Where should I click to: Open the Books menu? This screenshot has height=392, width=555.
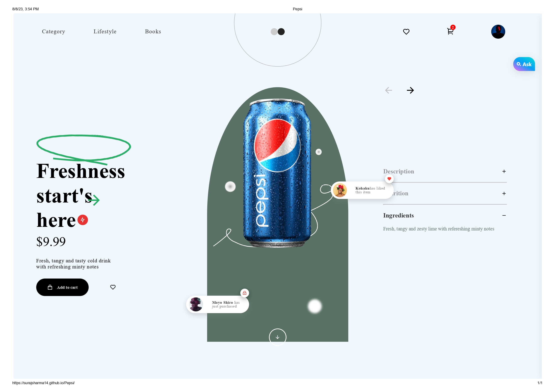coord(153,31)
